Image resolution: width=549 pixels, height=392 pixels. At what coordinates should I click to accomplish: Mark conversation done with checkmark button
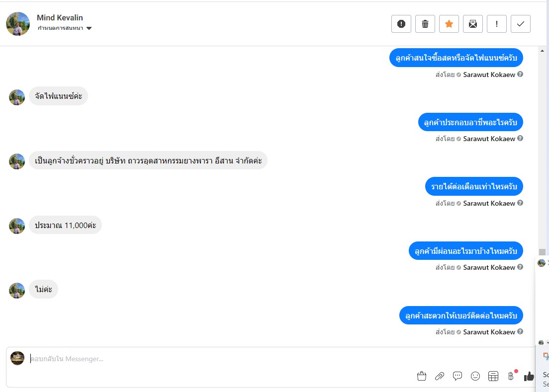[521, 24]
